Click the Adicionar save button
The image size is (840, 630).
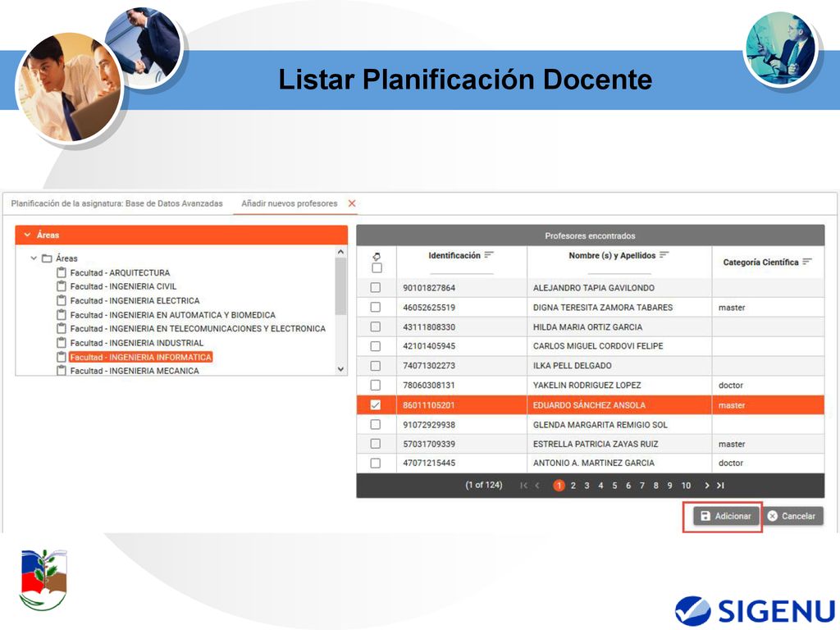726,516
